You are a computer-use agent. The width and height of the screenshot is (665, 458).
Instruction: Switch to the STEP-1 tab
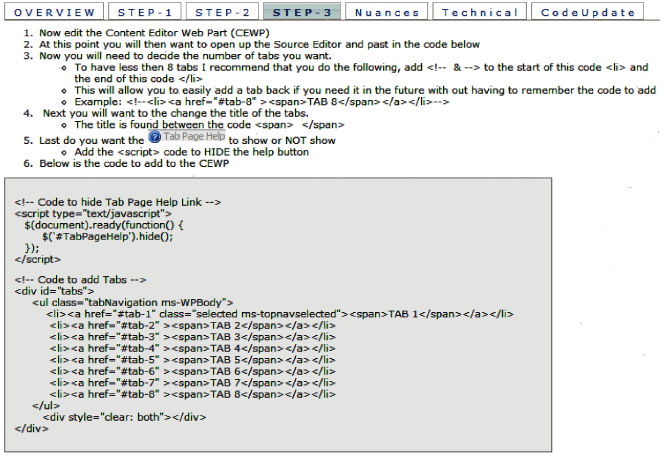145,12
